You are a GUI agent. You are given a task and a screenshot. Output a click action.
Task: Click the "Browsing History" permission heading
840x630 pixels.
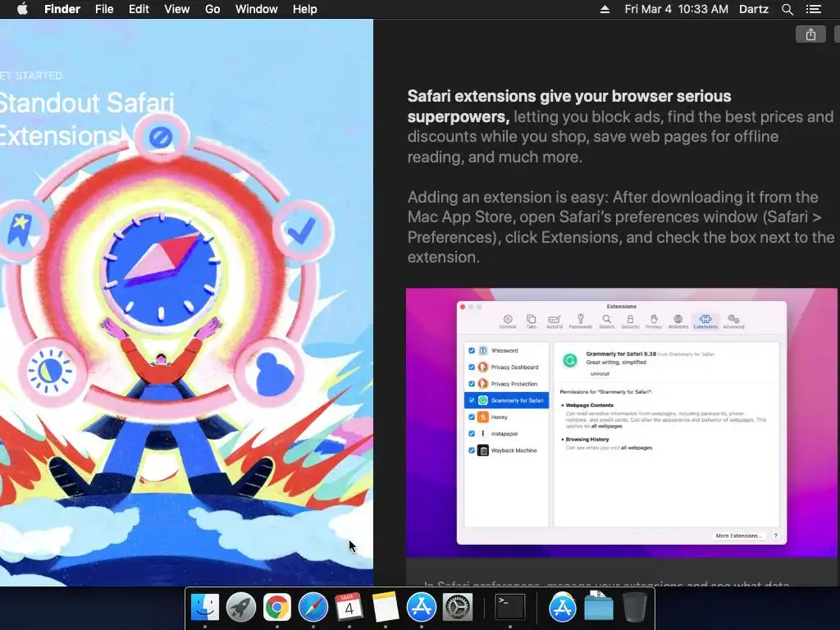(x=587, y=440)
